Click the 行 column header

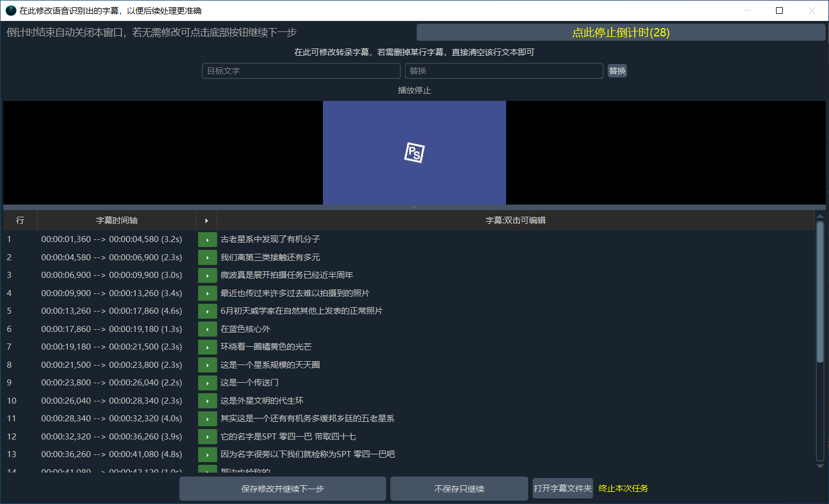[x=20, y=221]
